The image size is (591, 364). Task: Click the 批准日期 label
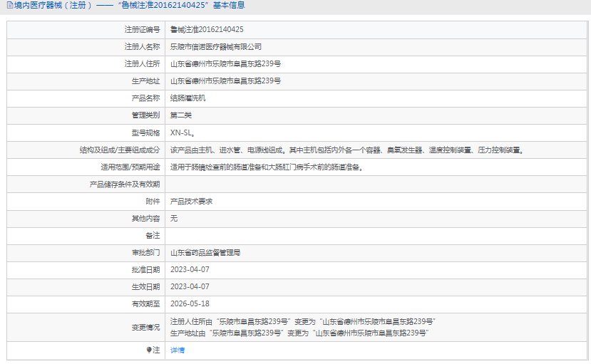[x=146, y=269]
